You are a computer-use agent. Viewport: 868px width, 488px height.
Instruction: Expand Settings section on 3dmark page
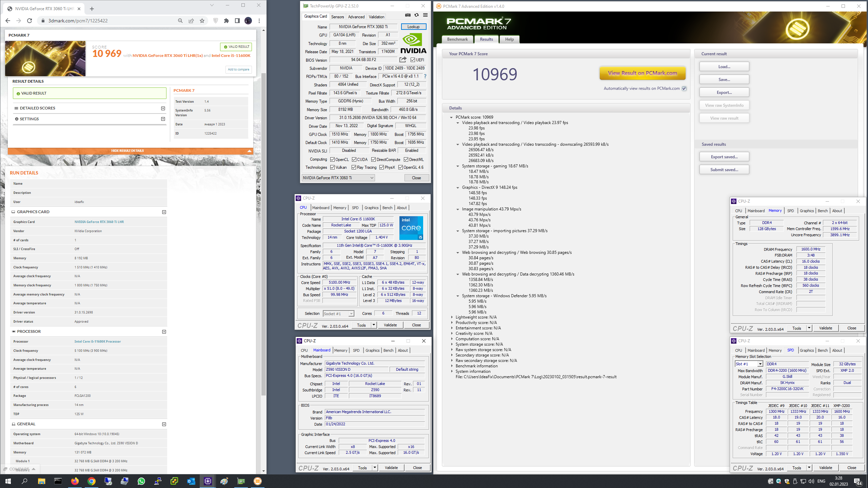(x=163, y=119)
